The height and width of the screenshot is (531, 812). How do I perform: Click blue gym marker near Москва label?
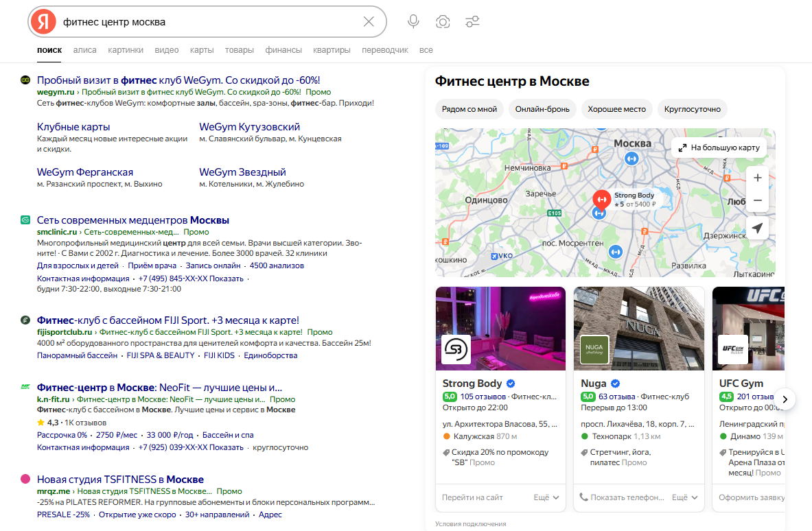[x=631, y=159]
